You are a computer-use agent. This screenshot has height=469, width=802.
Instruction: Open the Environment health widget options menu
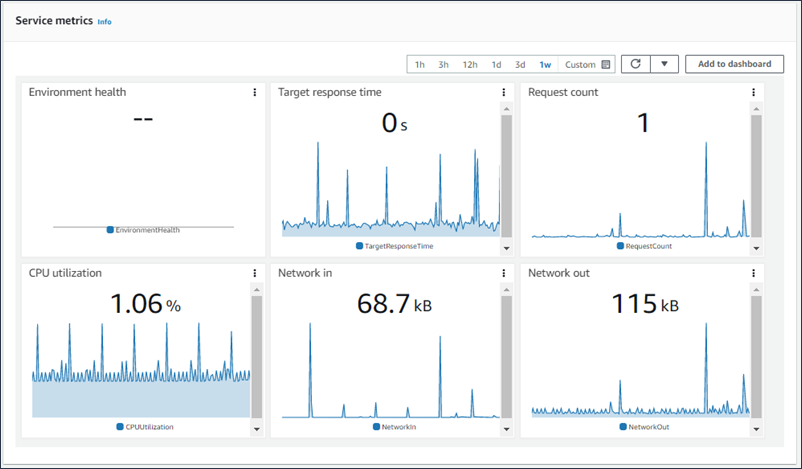tap(255, 92)
